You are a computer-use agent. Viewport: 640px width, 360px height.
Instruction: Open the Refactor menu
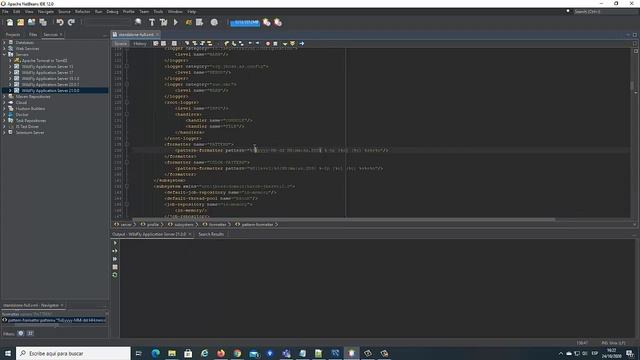(82, 11)
